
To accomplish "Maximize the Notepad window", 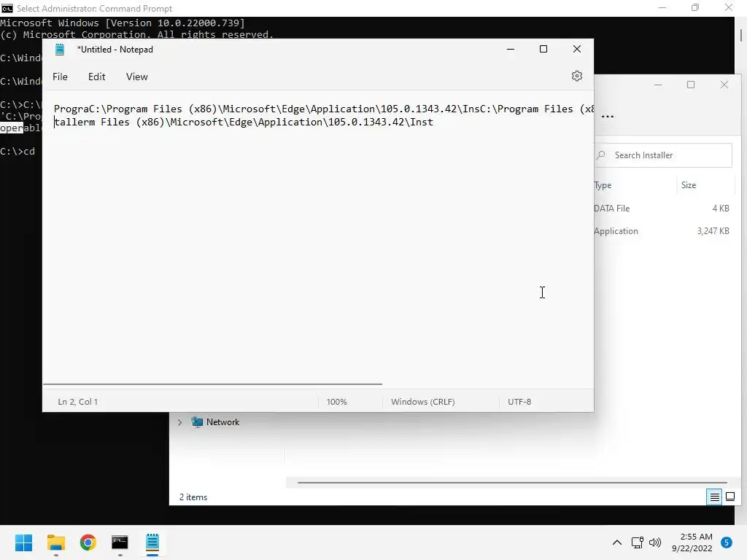I will pos(543,49).
